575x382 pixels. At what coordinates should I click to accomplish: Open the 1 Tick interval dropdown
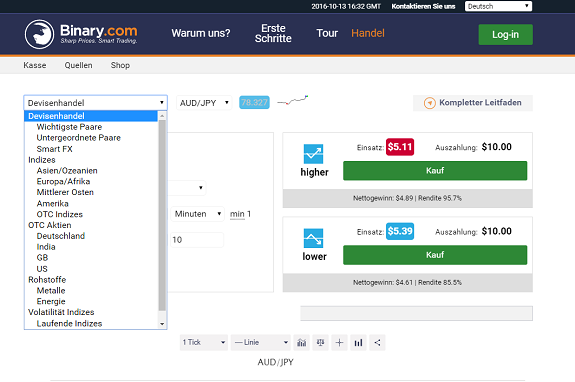click(204, 343)
